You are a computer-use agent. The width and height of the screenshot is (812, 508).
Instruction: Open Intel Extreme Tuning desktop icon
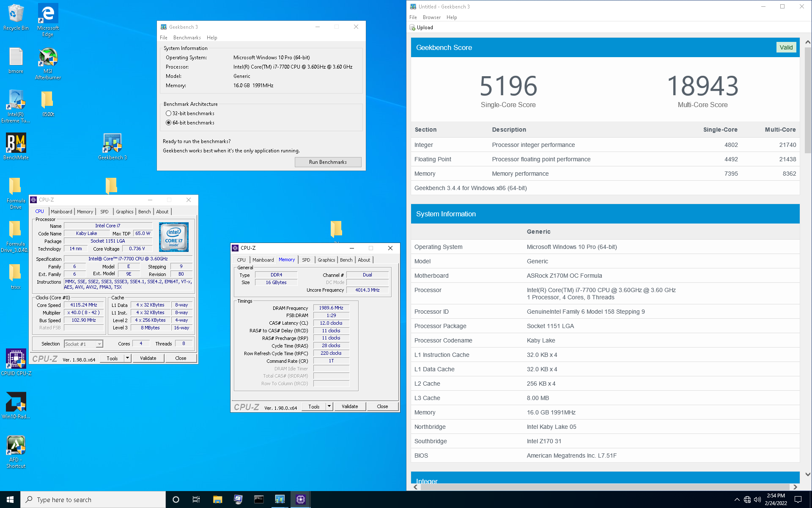pyautogui.click(x=16, y=106)
